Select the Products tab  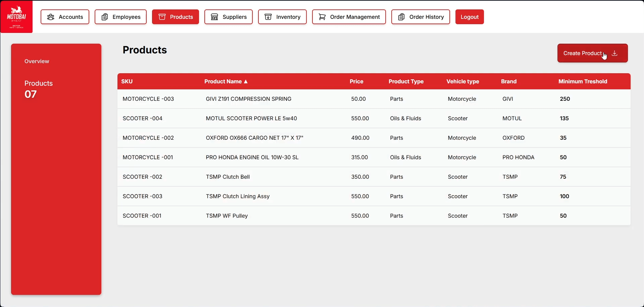point(176,17)
